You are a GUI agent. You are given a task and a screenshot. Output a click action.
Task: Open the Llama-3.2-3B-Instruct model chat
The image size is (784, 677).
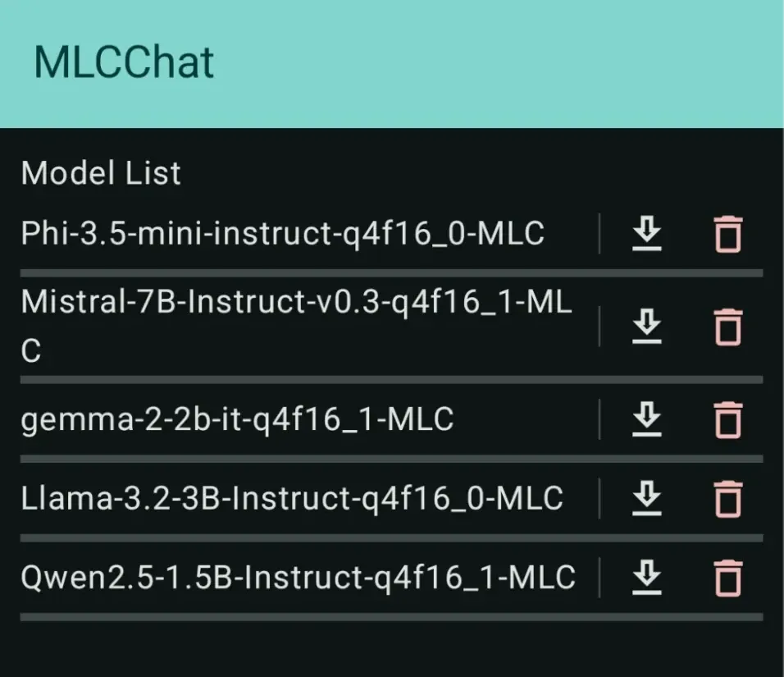pyautogui.click(x=291, y=497)
